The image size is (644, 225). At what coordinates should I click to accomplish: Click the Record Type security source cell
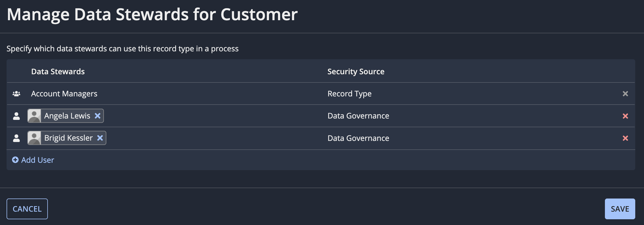pos(350,94)
